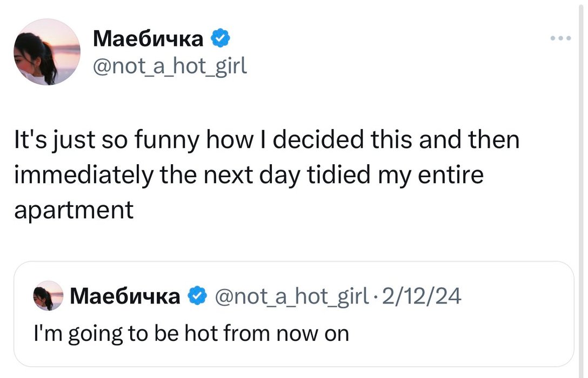588x378 pixels.
Task: Click the small avatar in the quoted tweet
Action: click(49, 295)
